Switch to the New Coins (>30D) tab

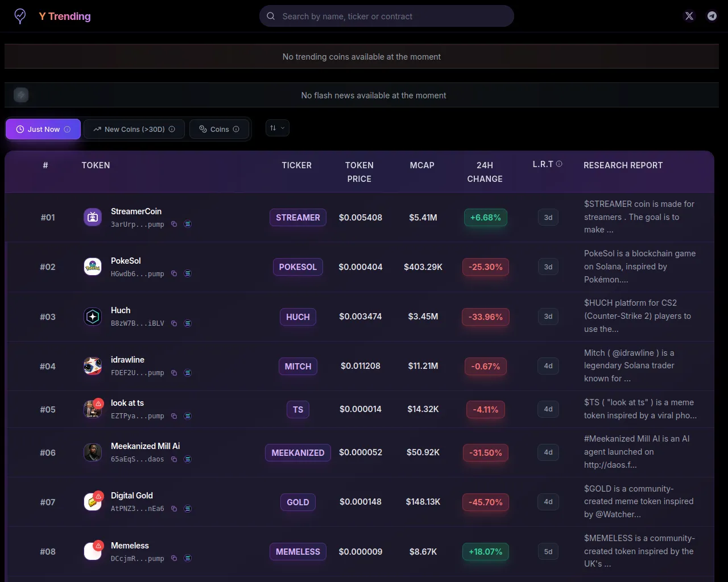coord(134,130)
